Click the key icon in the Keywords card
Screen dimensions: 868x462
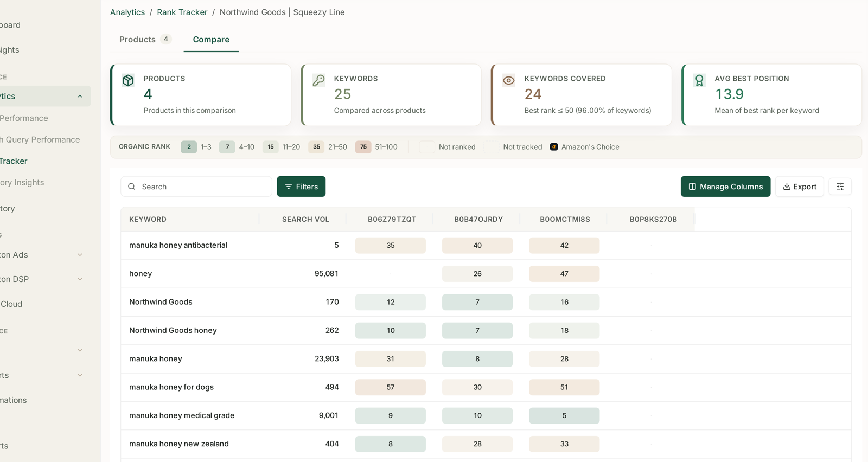pyautogui.click(x=318, y=80)
